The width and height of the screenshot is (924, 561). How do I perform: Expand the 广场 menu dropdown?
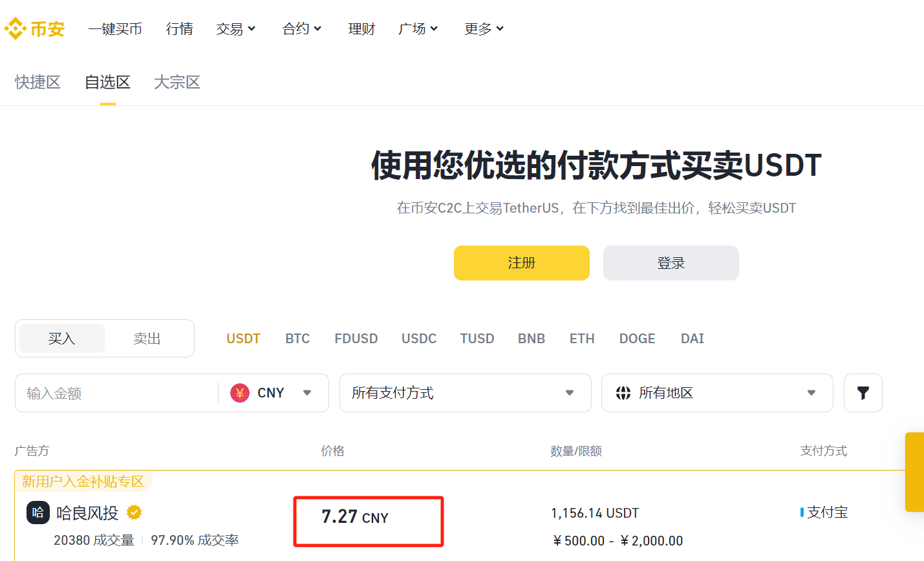(x=418, y=29)
